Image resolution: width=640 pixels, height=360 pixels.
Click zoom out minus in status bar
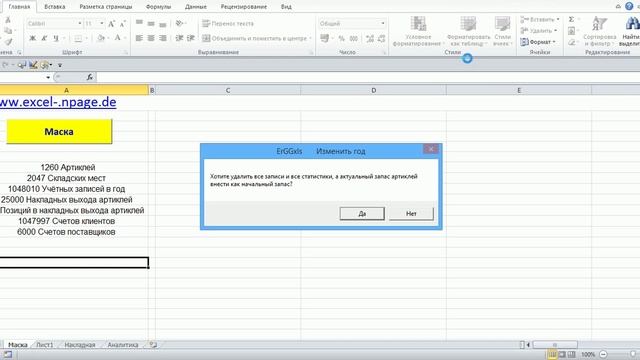[x=603, y=354]
